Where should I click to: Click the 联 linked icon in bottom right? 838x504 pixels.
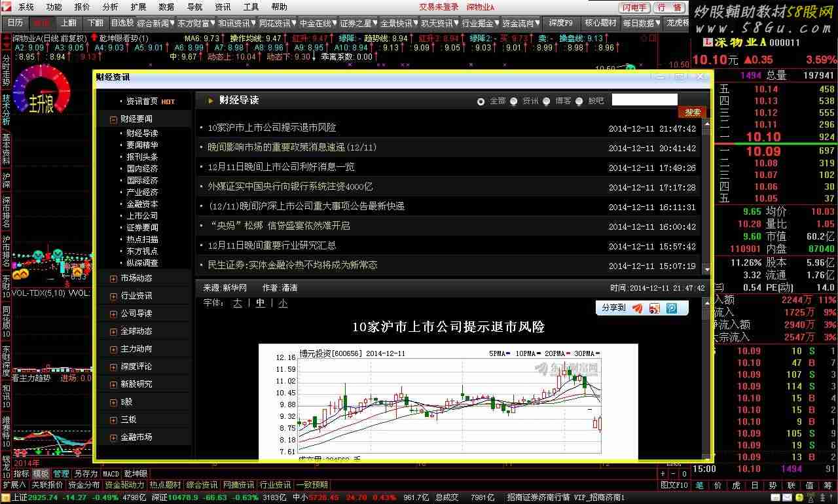[x=792, y=485]
